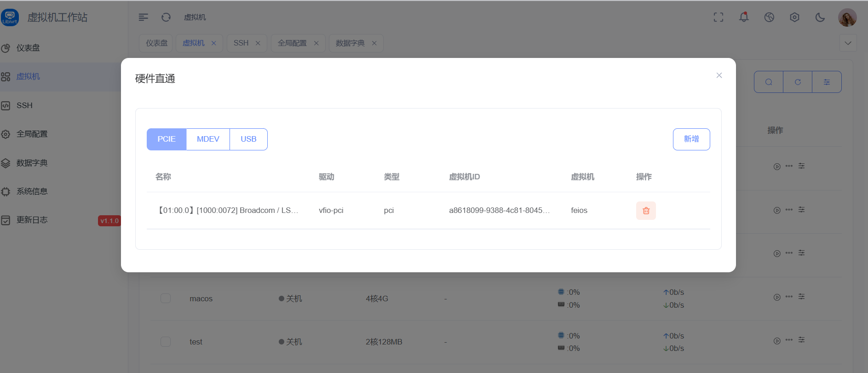Close the 数据字典 tab
The image size is (868, 373).
(x=374, y=43)
